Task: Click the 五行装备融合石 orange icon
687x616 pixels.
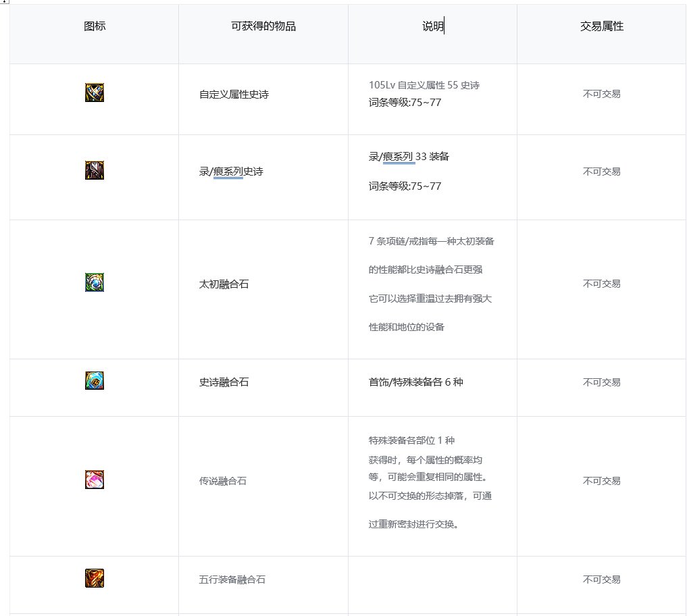Action: point(95,578)
